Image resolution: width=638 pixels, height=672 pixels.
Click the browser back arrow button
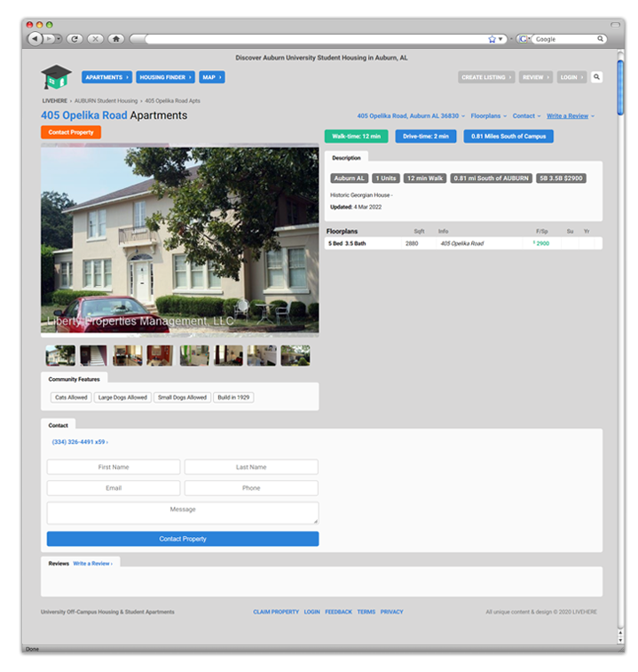pyautogui.click(x=35, y=39)
